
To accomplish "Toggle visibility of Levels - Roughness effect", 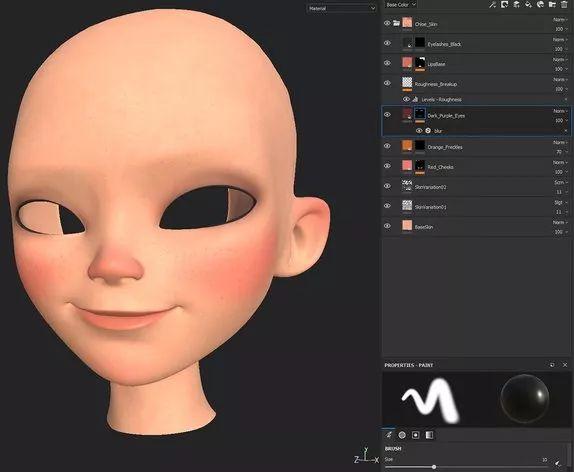I will click(406, 99).
